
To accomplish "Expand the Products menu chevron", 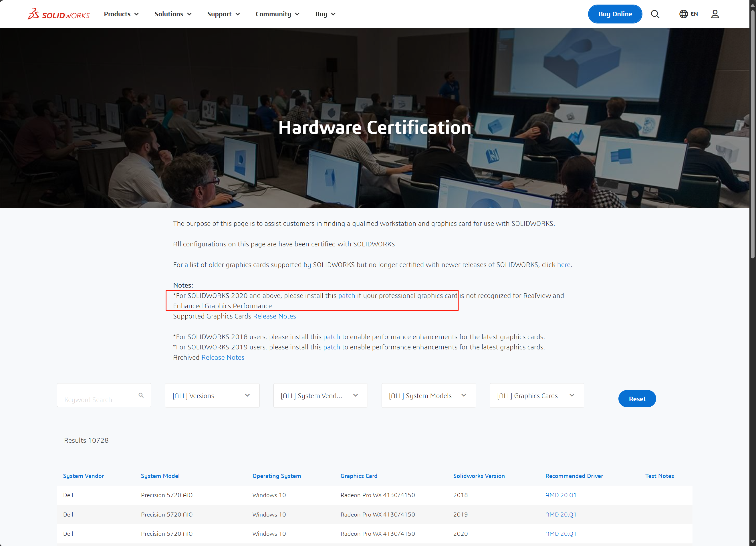I will point(136,14).
